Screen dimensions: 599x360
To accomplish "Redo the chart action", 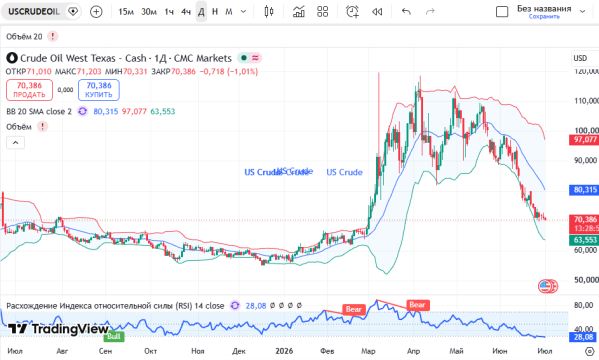I will pos(430,11).
